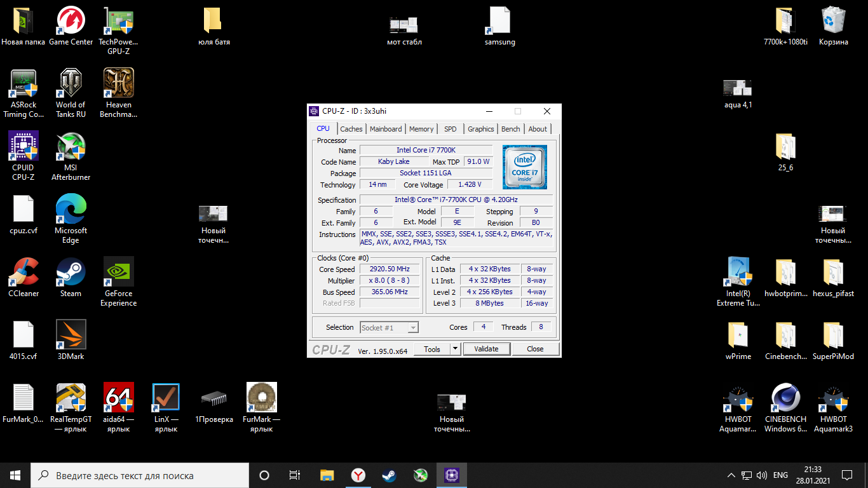This screenshot has height=488, width=868.
Task: Open the SPD tab
Action: (451, 129)
